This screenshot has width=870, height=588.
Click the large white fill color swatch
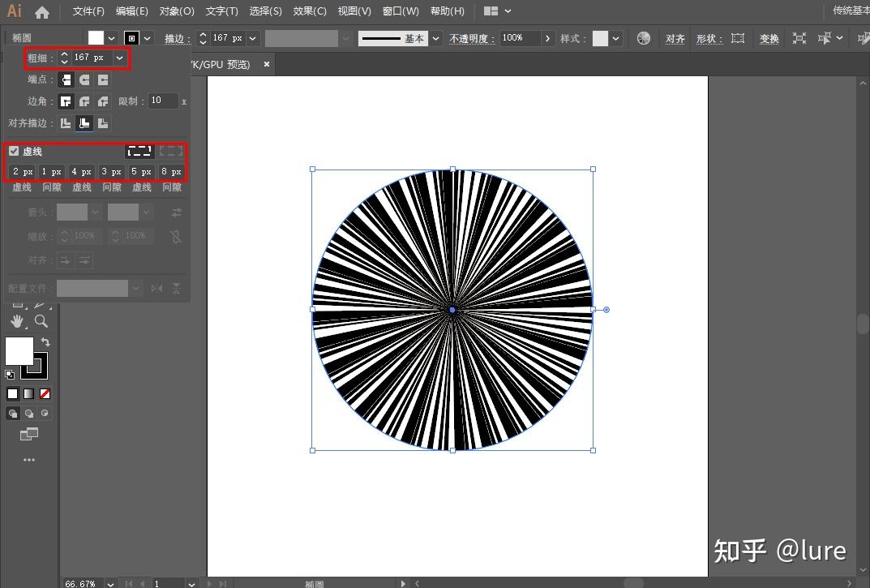[x=19, y=351]
